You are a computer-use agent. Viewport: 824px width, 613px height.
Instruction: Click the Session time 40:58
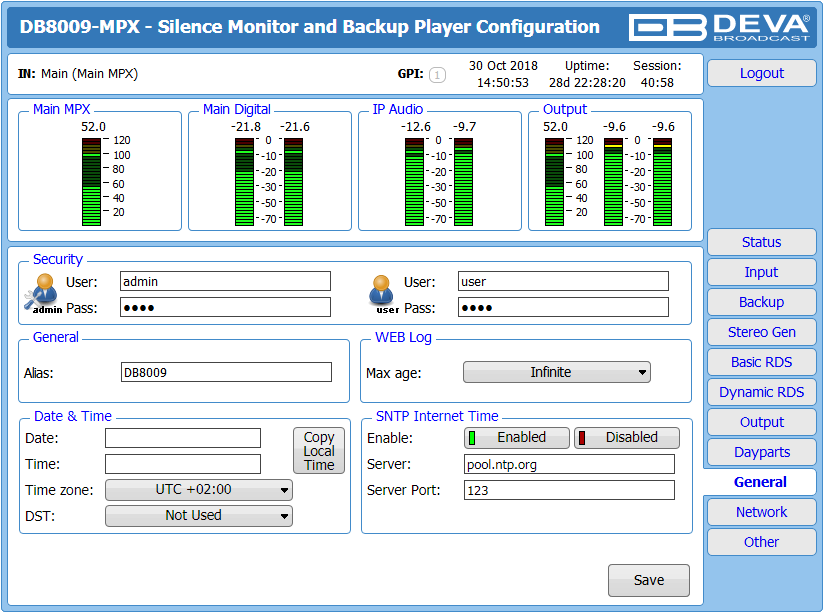click(x=657, y=83)
